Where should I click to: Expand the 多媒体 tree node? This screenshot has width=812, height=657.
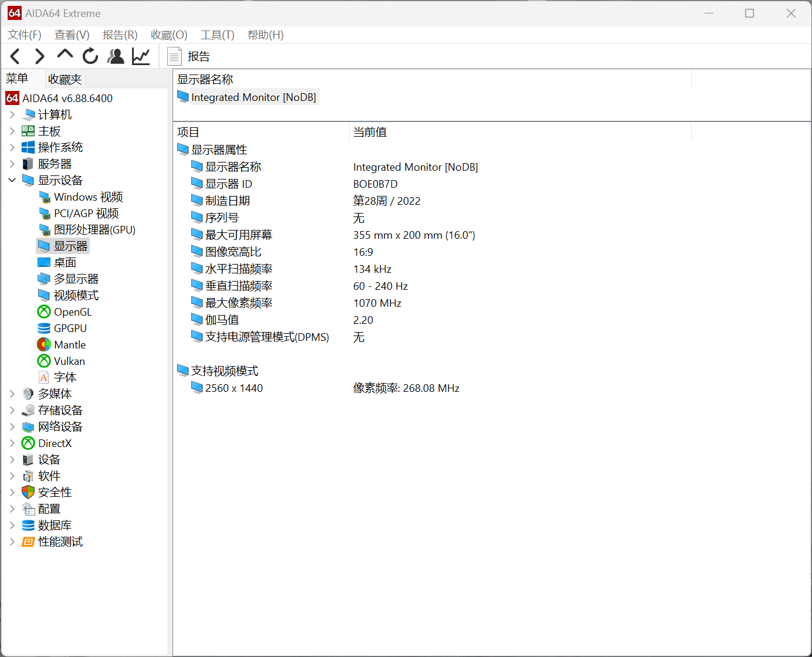pyautogui.click(x=12, y=394)
